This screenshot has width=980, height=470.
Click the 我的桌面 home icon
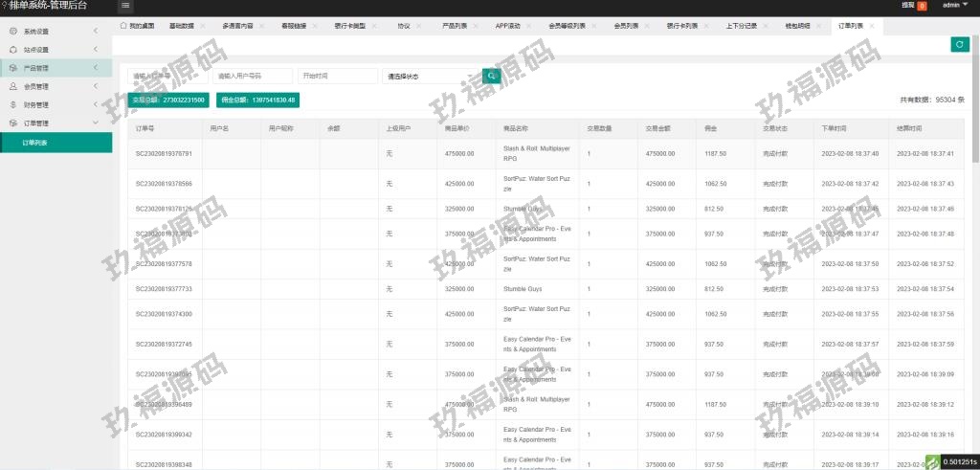pos(124,26)
